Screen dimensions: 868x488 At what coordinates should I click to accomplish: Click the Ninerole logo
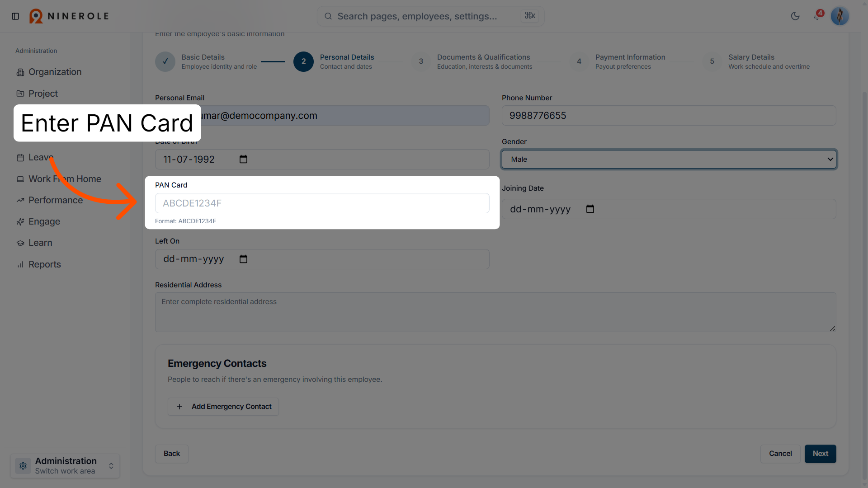pyautogui.click(x=69, y=16)
